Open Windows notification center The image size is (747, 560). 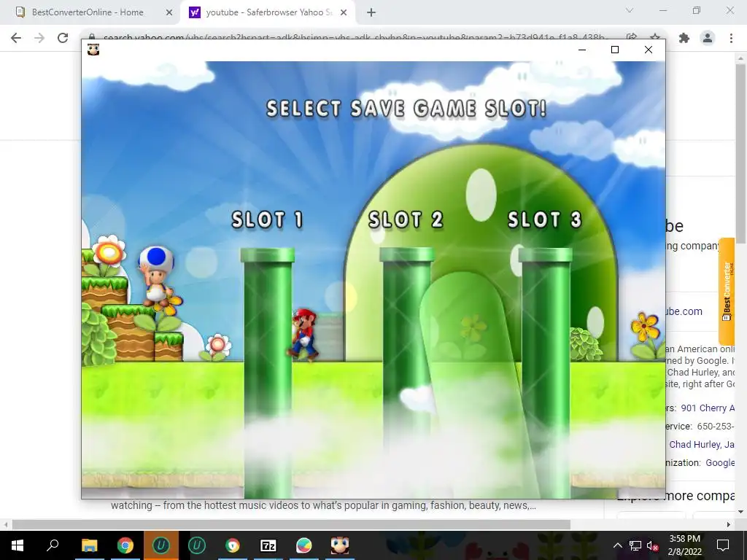(723, 545)
